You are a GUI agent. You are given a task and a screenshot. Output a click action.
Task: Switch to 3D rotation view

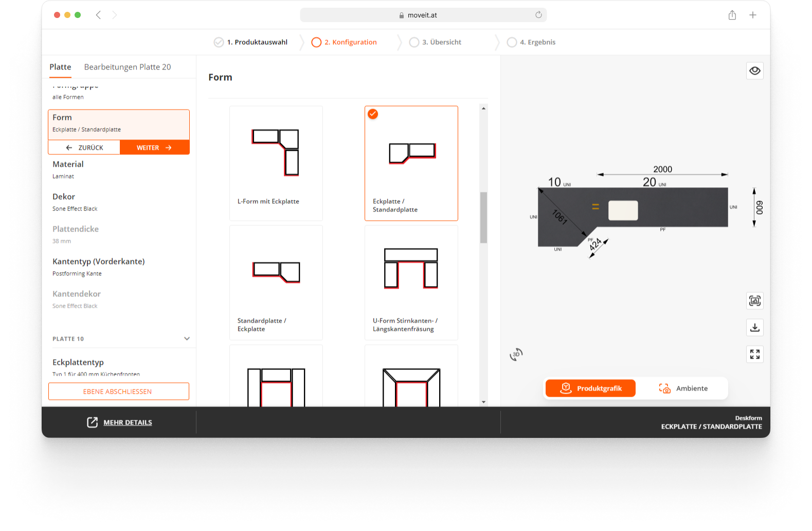tap(516, 354)
